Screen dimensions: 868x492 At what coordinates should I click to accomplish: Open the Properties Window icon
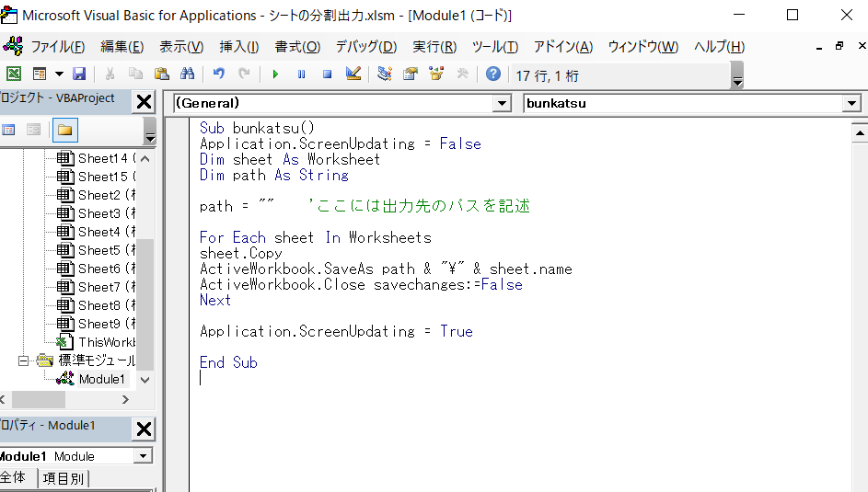(411, 74)
